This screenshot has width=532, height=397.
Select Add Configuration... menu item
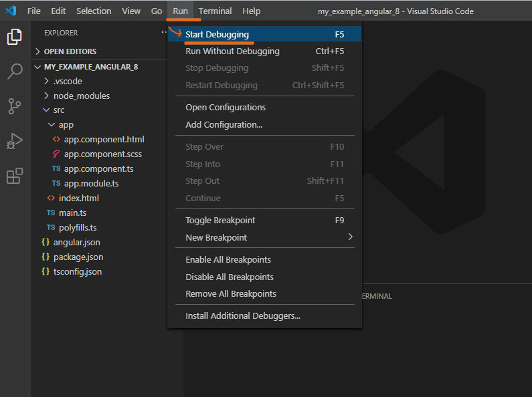pos(224,125)
